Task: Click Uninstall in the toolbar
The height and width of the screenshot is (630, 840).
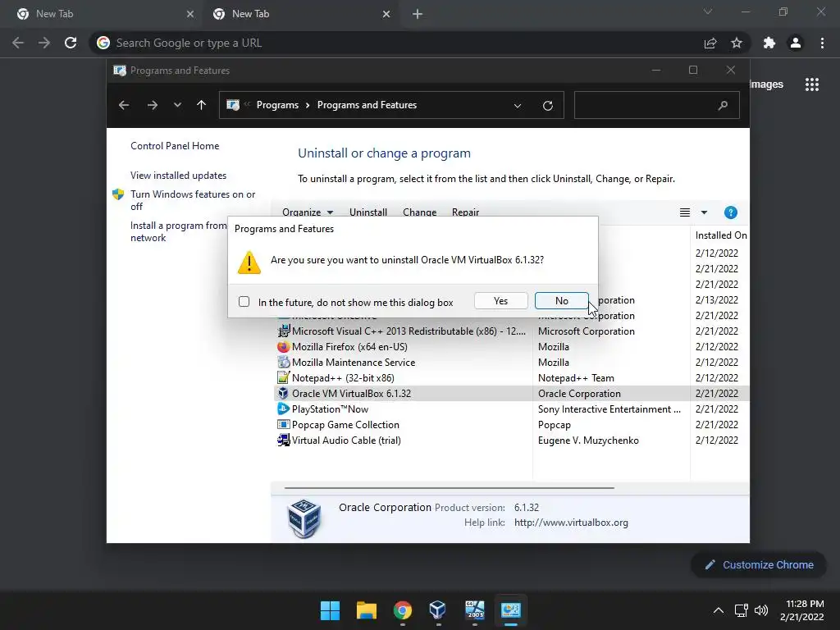Action: 368,212
